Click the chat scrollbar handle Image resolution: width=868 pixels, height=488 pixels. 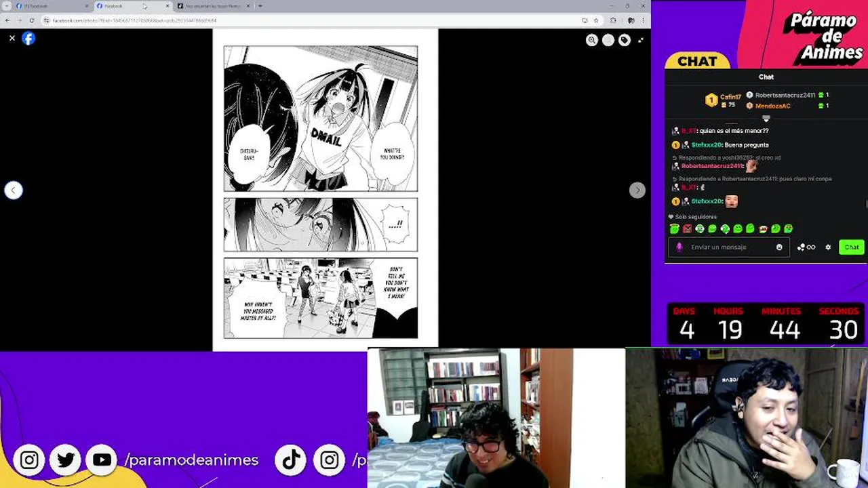coord(866,204)
